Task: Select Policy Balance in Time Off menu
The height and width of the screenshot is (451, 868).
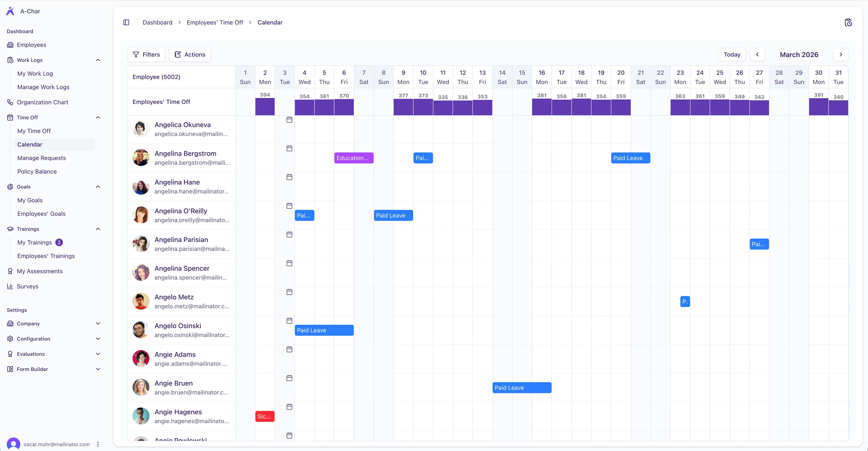Action: click(x=37, y=172)
